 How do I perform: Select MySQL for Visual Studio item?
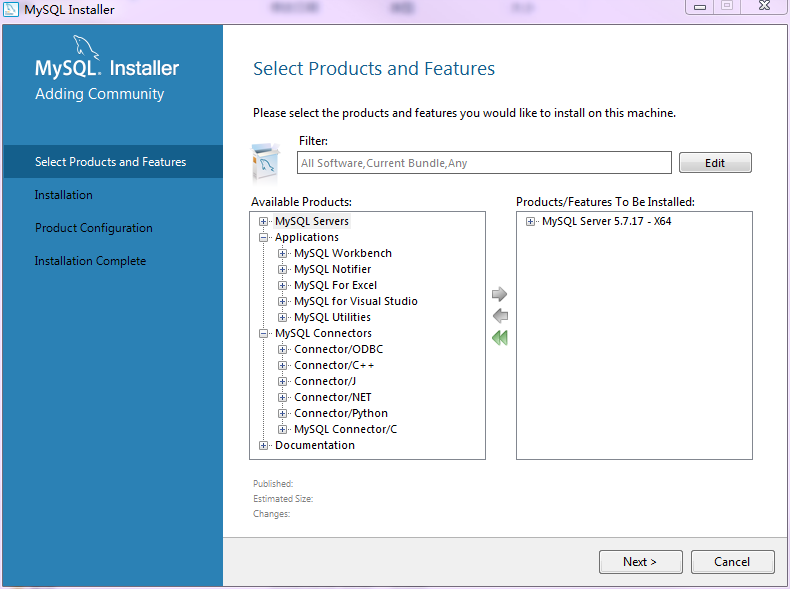(356, 301)
